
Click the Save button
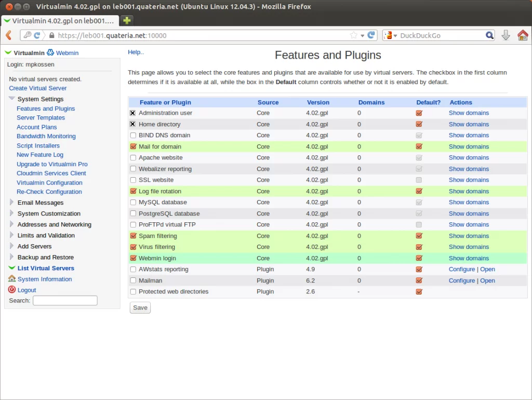click(x=140, y=308)
